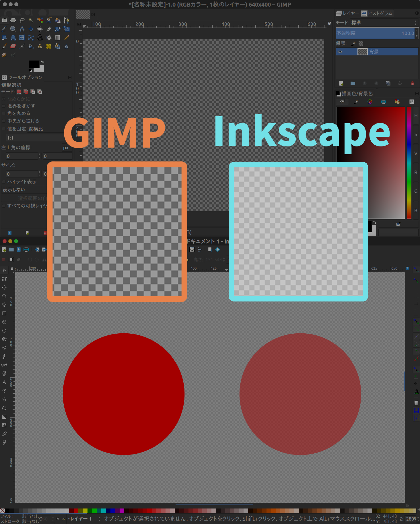Open the ツールオプション tab
Screen dimensions: 420x524
22,78
